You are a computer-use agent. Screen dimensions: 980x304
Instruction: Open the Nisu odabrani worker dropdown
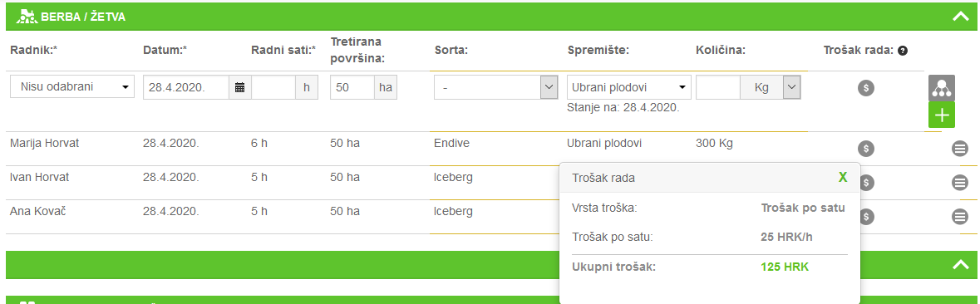[x=72, y=87]
